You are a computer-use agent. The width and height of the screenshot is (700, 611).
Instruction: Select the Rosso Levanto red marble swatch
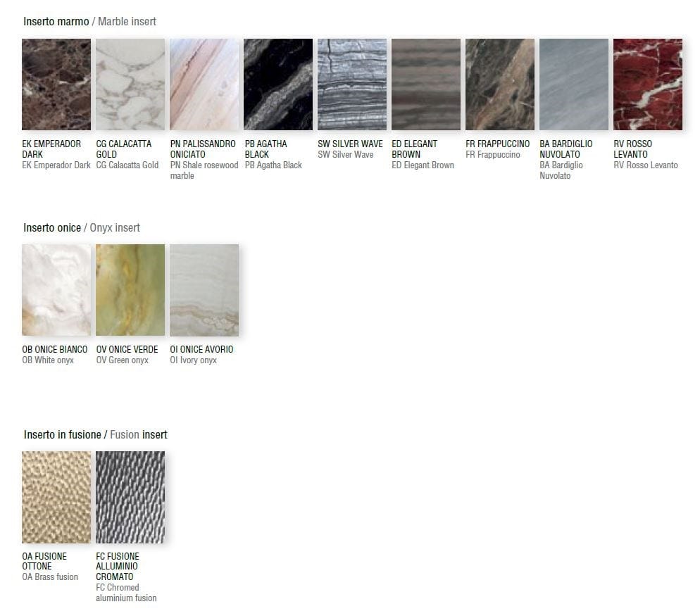[648, 84]
